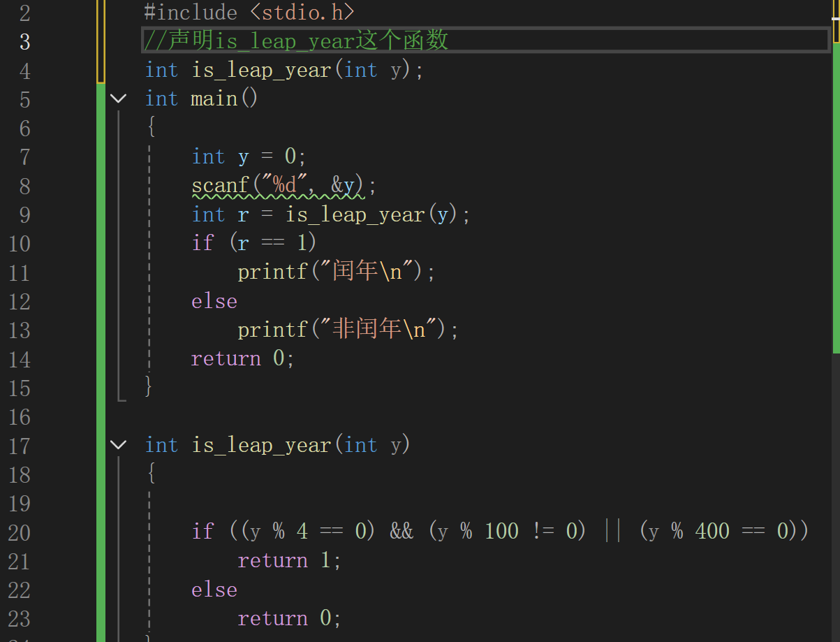Click the declaration 'int is_leap_year(int y);' on line 4
The image size is (840, 642).
click(284, 70)
